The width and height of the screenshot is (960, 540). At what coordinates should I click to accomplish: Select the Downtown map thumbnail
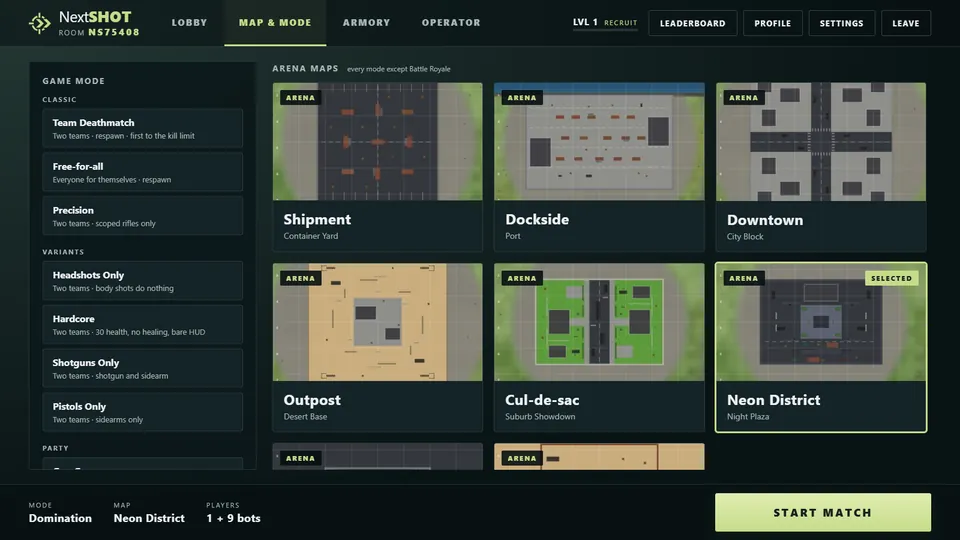(x=821, y=141)
